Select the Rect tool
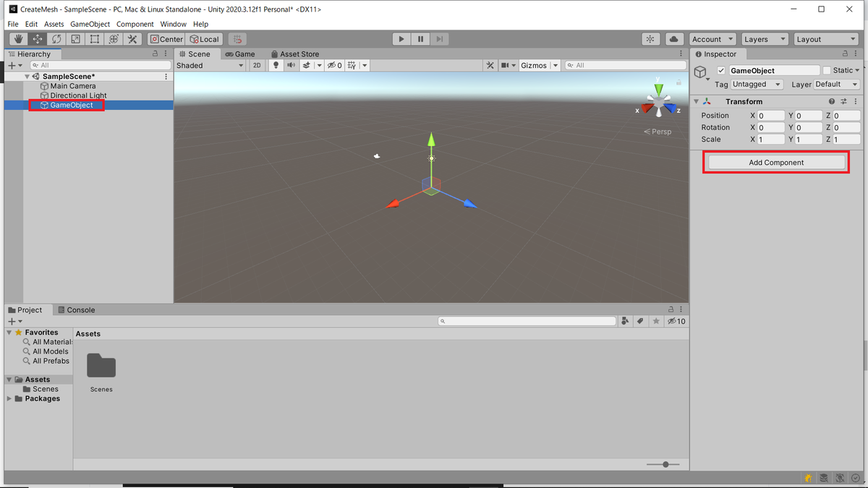 94,39
